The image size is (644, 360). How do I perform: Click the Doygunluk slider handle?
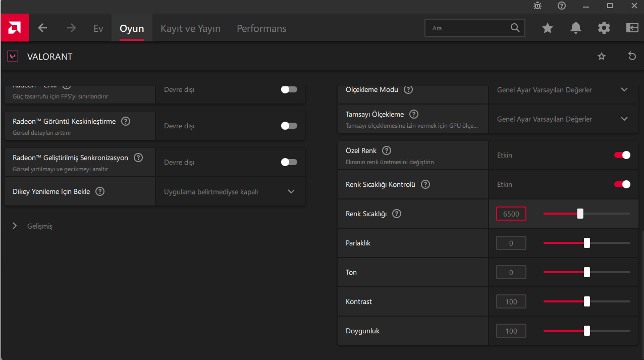587,331
